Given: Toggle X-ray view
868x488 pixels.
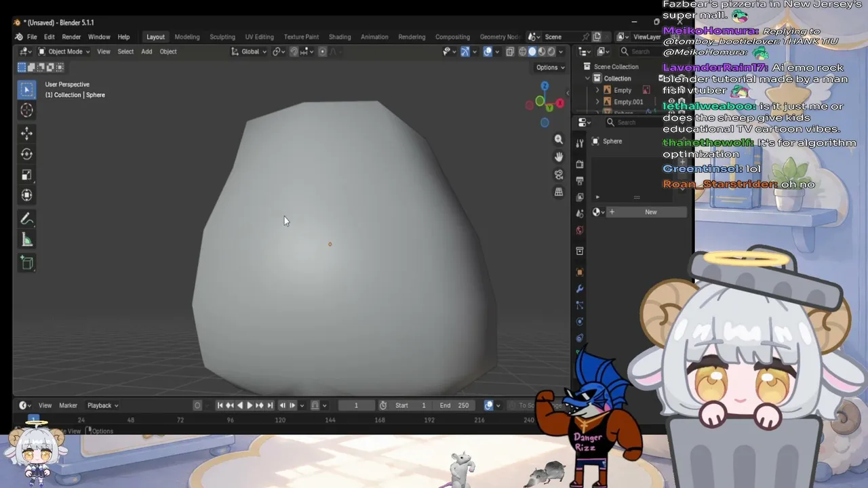Looking at the screenshot, I should pos(510,52).
